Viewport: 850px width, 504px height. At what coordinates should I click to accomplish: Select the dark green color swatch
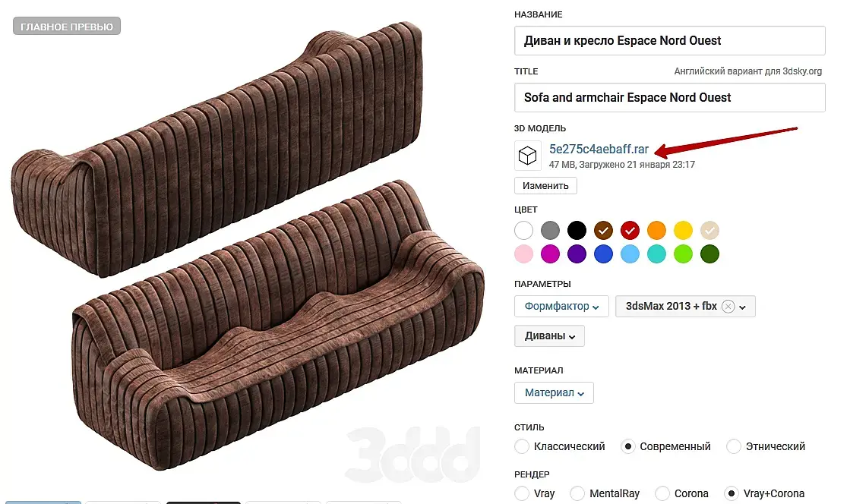pyautogui.click(x=709, y=254)
